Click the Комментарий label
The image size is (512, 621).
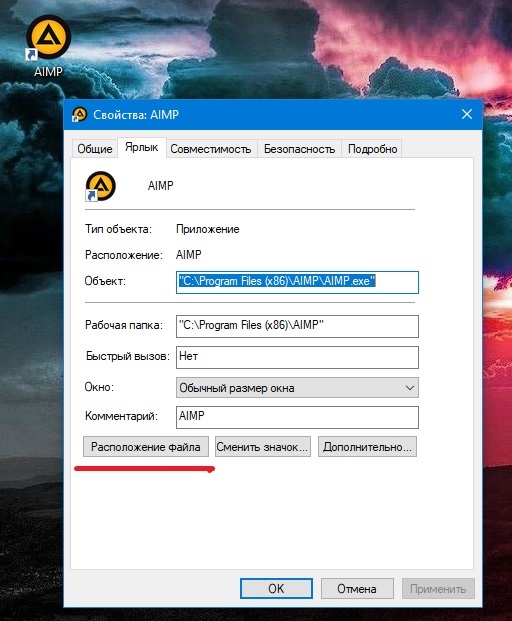point(121,416)
